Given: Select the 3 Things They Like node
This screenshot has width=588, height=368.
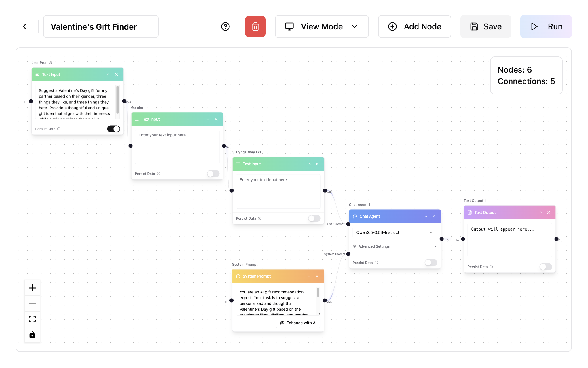Looking at the screenshot, I should tap(278, 164).
